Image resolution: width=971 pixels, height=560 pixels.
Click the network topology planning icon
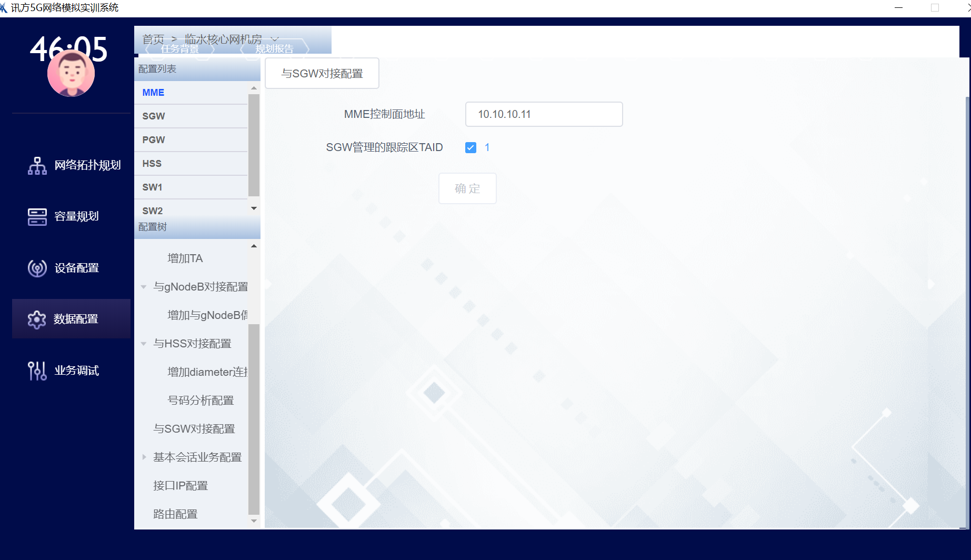click(x=37, y=165)
